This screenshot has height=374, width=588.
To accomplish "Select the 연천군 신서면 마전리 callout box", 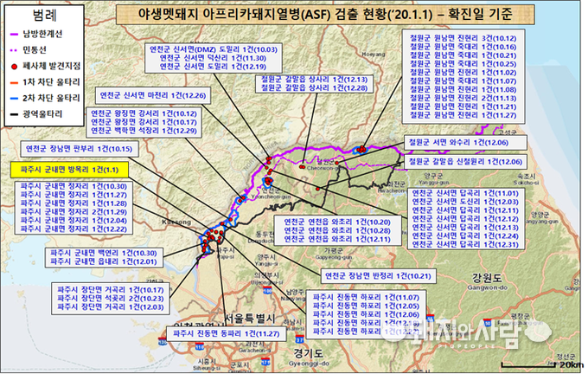I will 153,94.
